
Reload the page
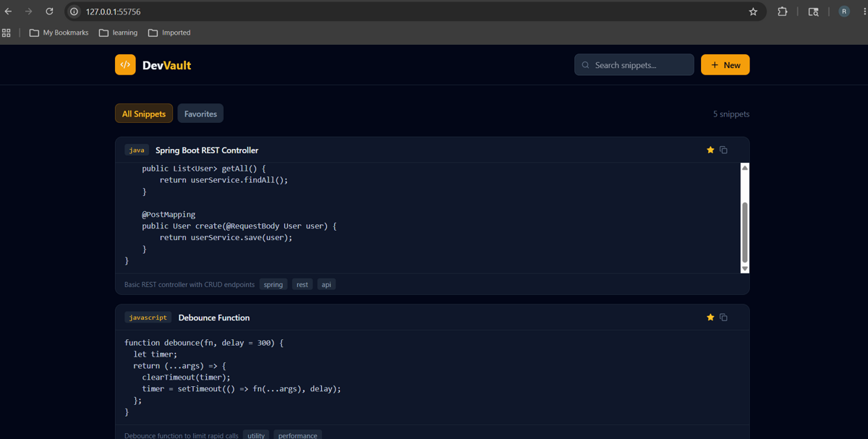(x=49, y=12)
